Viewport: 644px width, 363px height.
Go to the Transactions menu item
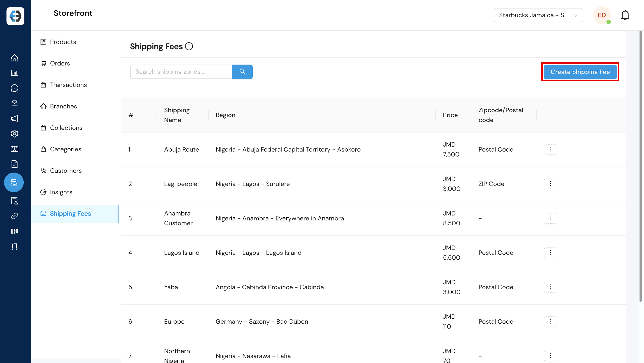point(75,85)
